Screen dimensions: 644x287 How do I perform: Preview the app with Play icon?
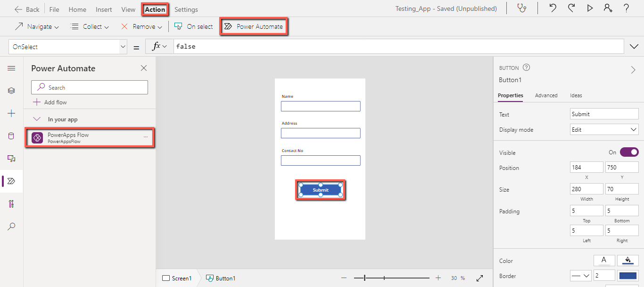pyautogui.click(x=590, y=8)
